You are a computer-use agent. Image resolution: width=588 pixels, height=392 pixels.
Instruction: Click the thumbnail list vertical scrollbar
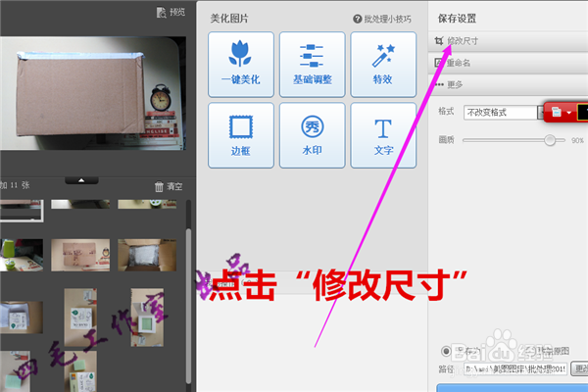coord(188,306)
